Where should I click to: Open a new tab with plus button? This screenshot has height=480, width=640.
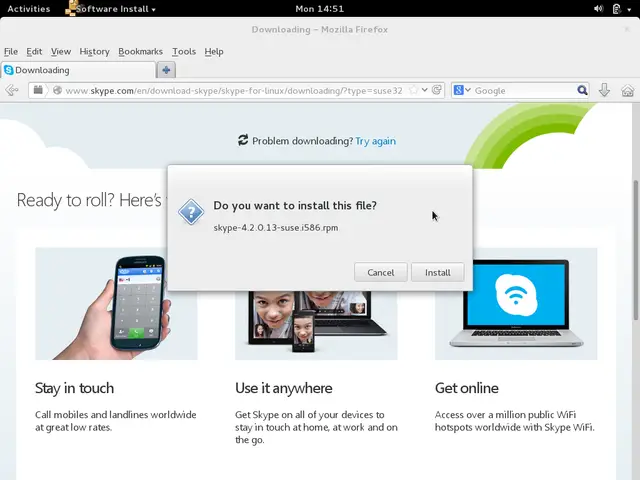coord(166,70)
